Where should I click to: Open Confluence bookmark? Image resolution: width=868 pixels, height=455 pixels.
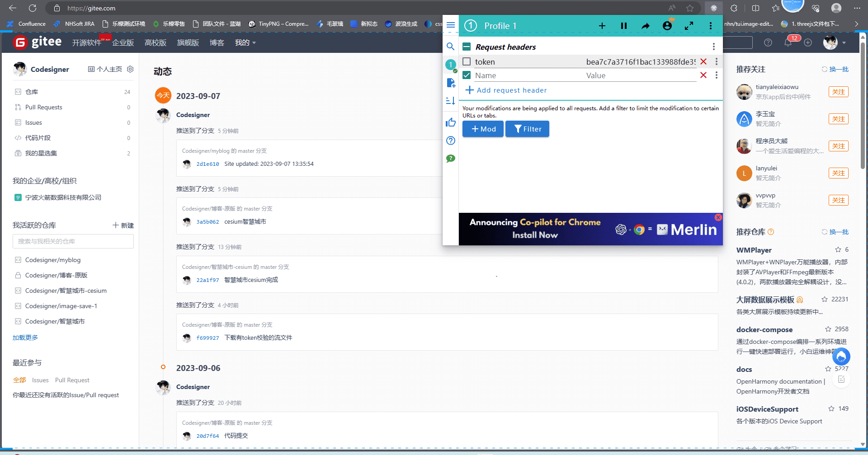(x=26, y=23)
